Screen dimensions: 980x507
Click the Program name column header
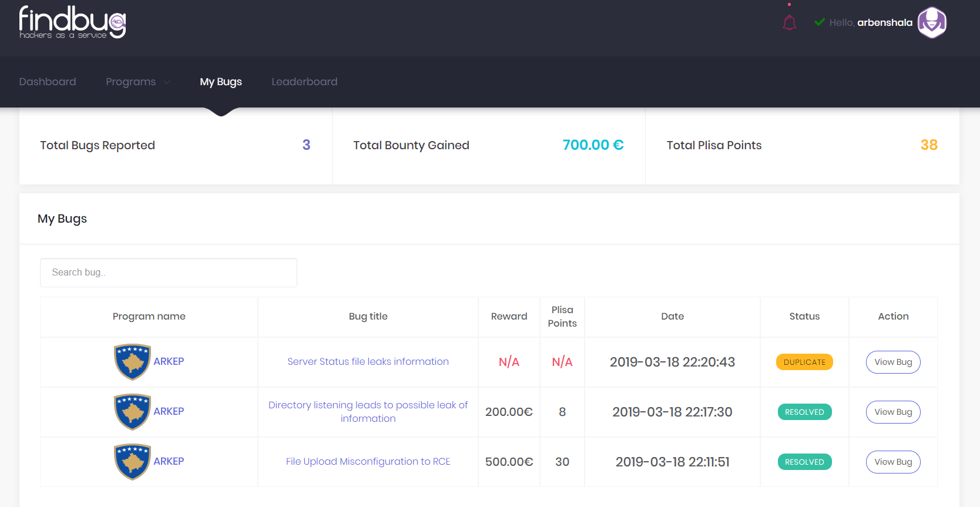click(x=149, y=316)
